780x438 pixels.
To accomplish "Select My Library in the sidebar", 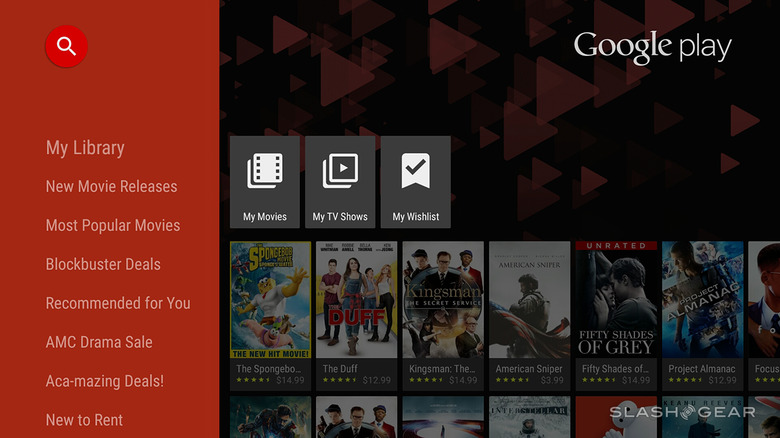I will point(85,148).
